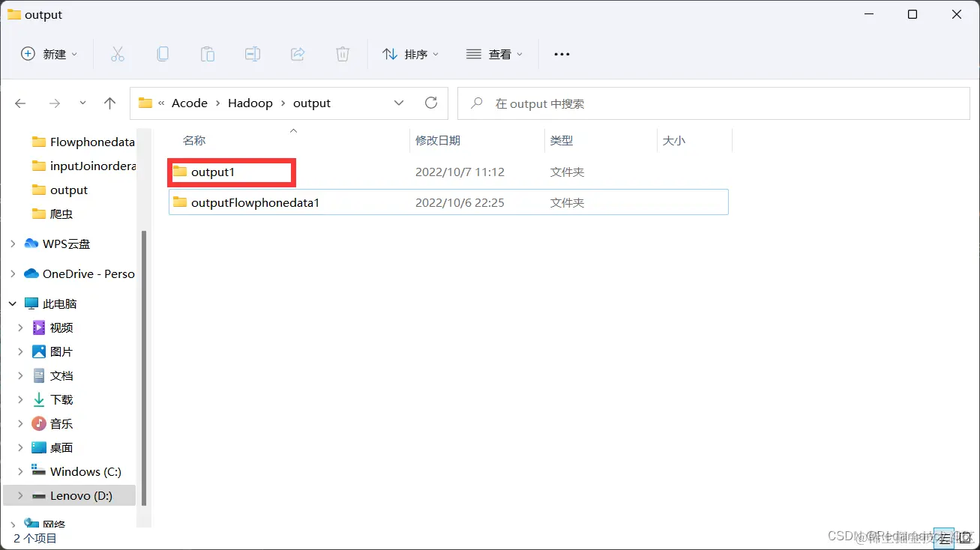Go forward with the right arrow
This screenshot has height=550, width=980.
[54, 103]
